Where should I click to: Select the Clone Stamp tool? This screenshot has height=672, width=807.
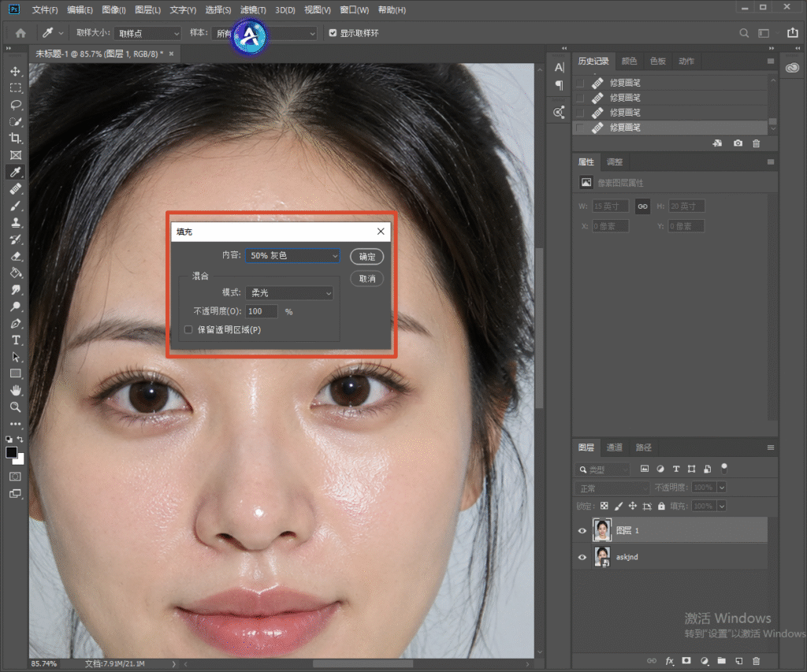(x=16, y=223)
